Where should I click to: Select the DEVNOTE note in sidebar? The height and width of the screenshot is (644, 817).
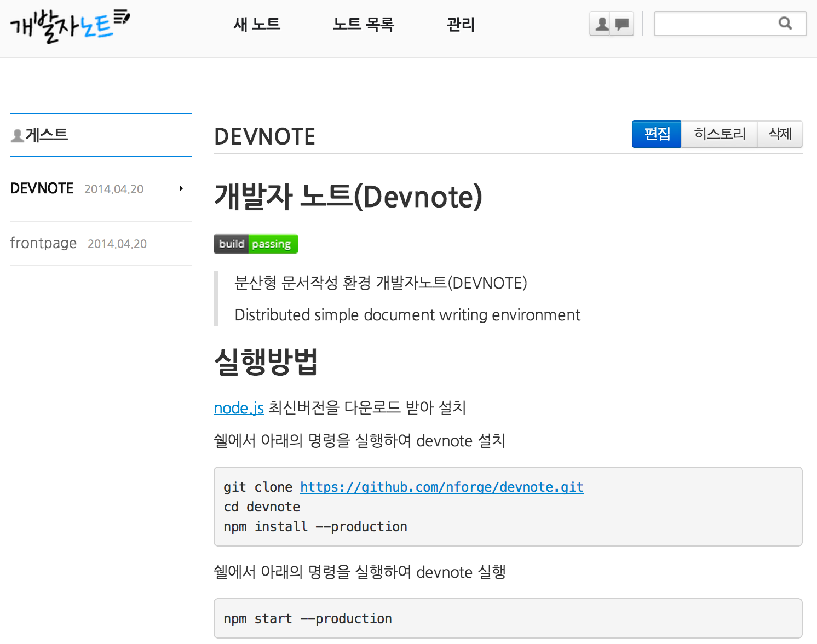[x=42, y=188]
